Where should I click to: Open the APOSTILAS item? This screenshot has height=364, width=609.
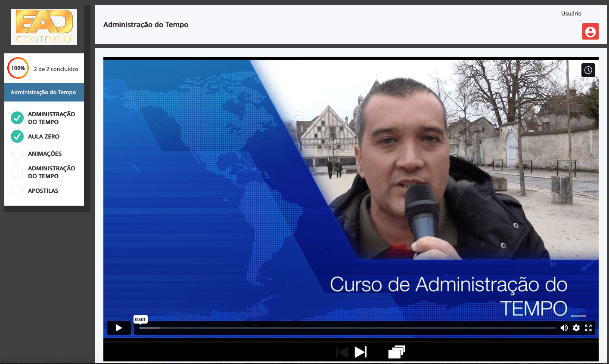(43, 191)
